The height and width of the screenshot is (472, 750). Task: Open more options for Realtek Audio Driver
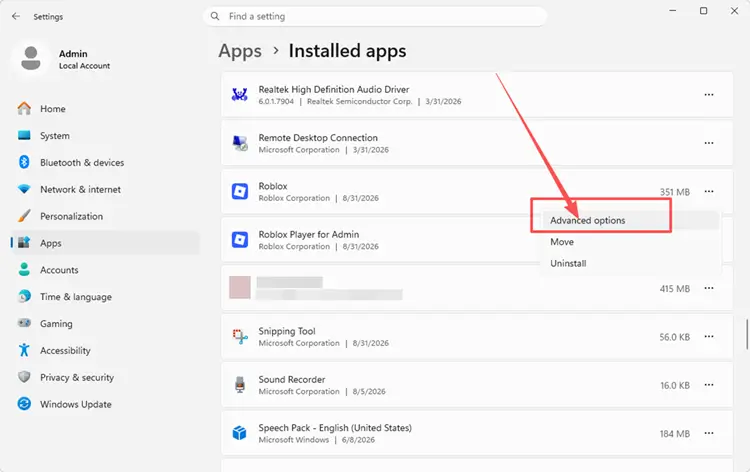tap(709, 95)
